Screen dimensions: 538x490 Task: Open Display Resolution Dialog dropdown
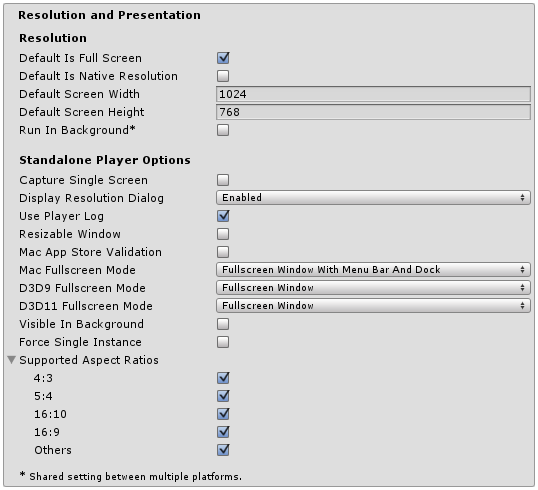[373, 198]
